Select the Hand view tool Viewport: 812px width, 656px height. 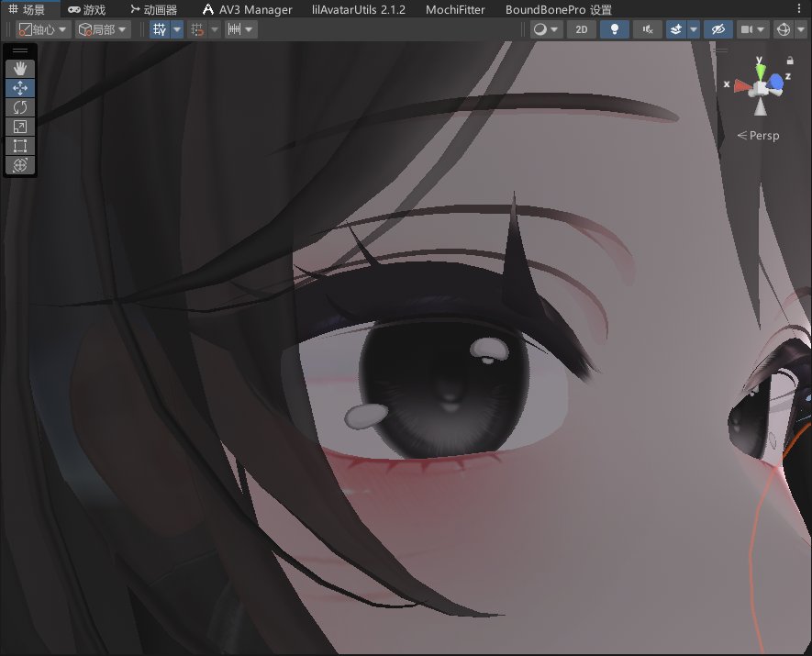pyautogui.click(x=20, y=68)
